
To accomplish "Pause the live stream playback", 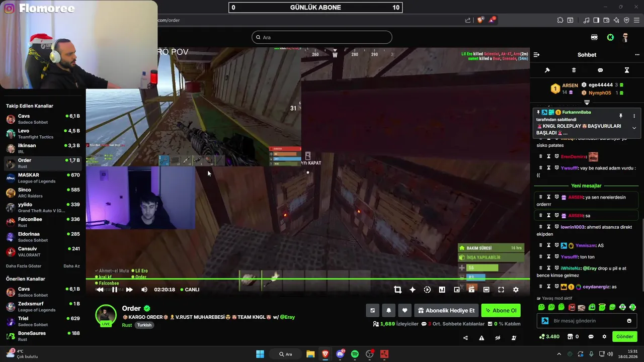I will pyautogui.click(x=115, y=290).
